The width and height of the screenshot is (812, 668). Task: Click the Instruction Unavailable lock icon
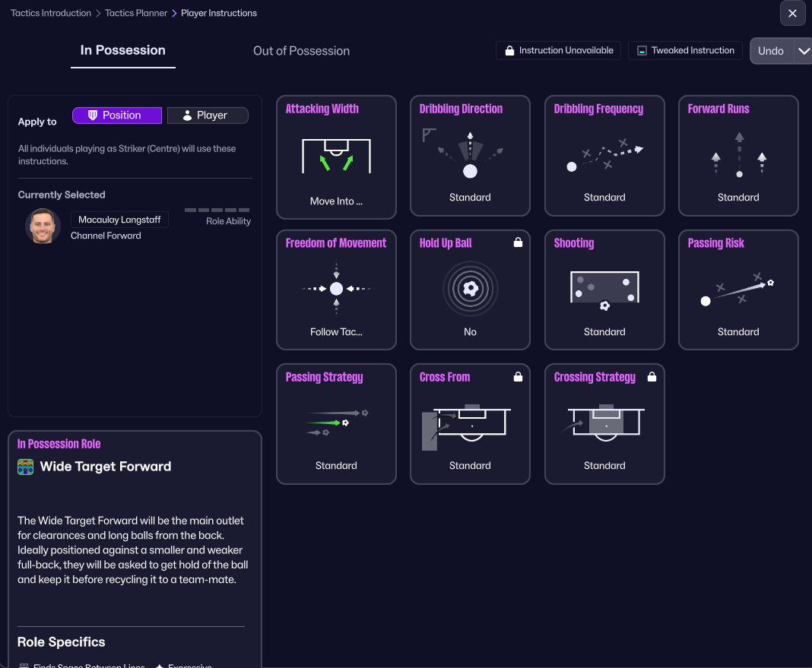tap(509, 50)
